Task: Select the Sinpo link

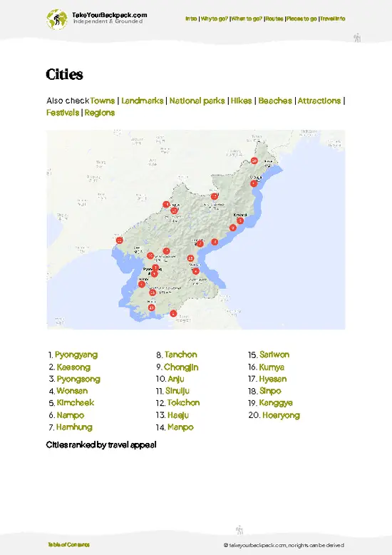Action: click(x=270, y=391)
